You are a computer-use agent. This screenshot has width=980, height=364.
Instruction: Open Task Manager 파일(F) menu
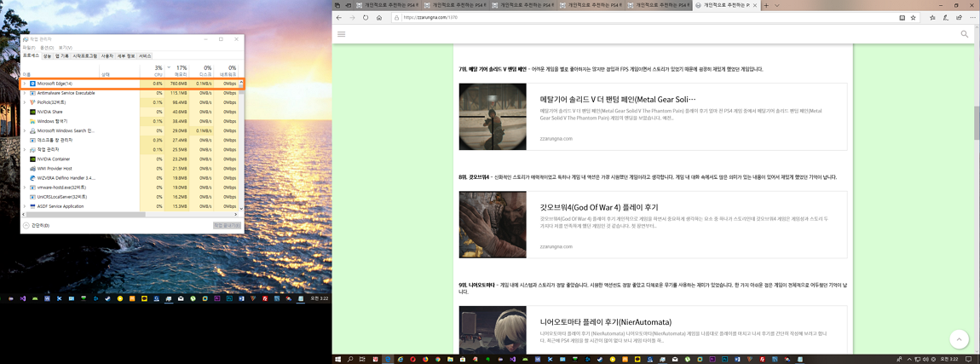pyautogui.click(x=29, y=48)
